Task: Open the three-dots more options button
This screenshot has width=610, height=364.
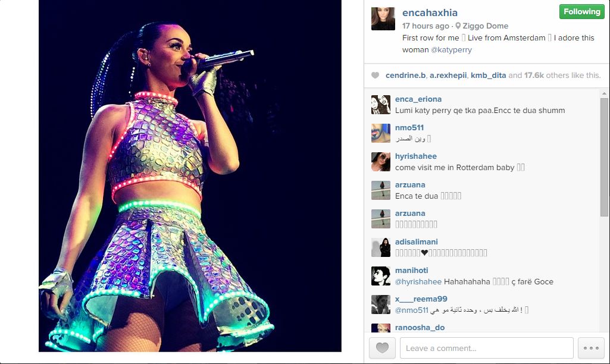Action: [591, 348]
